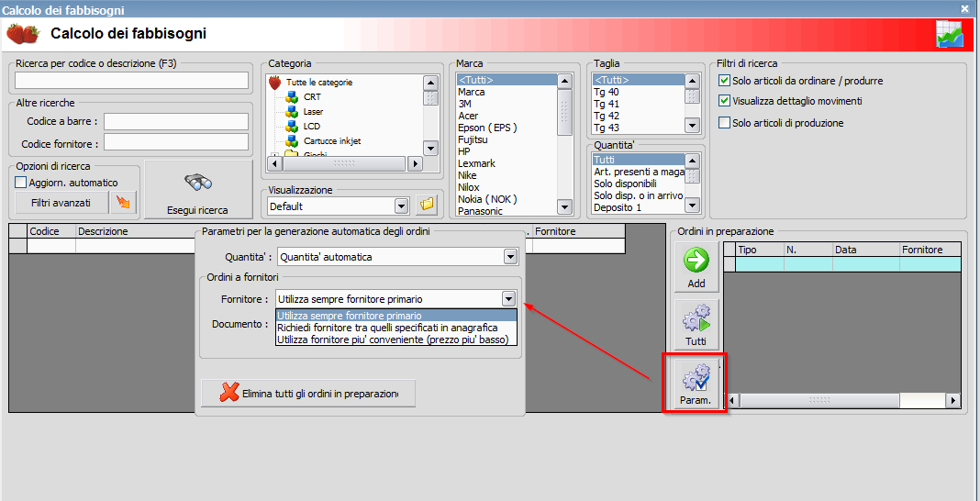Run search with Esegui ricerca binoculars
Viewport: 980px width, 501px height.
tap(197, 189)
